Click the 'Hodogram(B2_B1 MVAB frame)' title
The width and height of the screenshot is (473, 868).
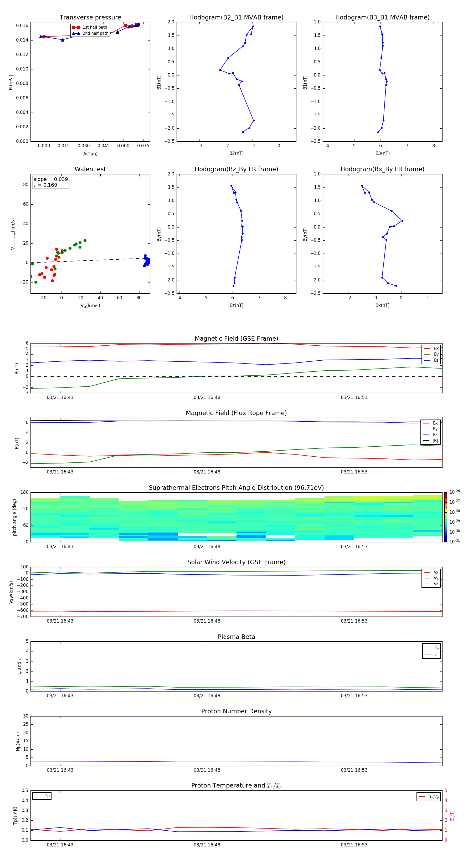pos(236,18)
